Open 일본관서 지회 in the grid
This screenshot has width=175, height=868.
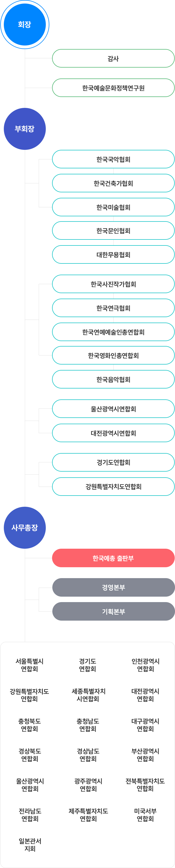30,845
